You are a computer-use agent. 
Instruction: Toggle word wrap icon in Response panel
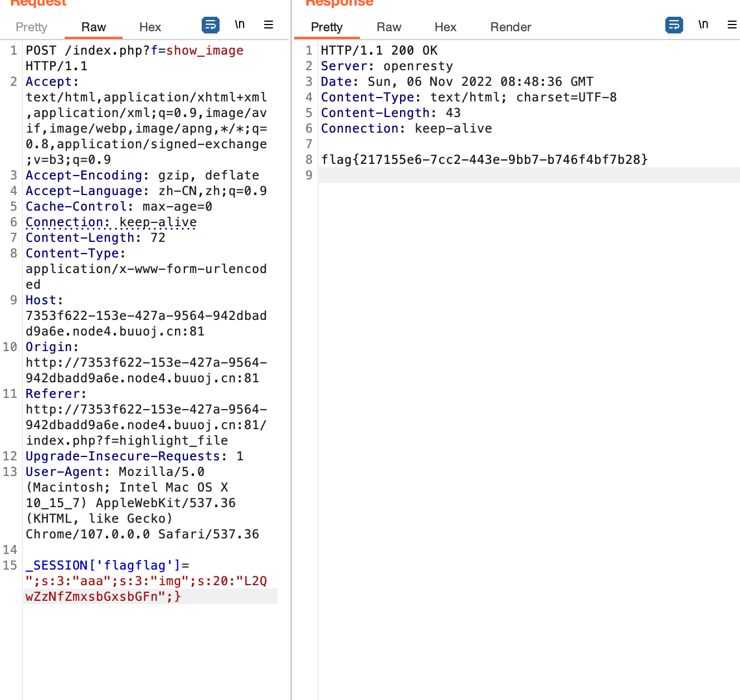674,25
